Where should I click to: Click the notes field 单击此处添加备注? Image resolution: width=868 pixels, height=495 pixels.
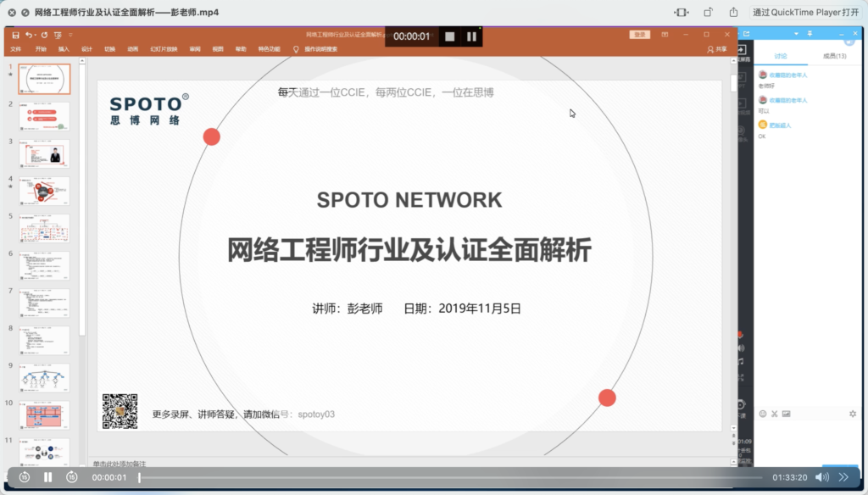[120, 464]
